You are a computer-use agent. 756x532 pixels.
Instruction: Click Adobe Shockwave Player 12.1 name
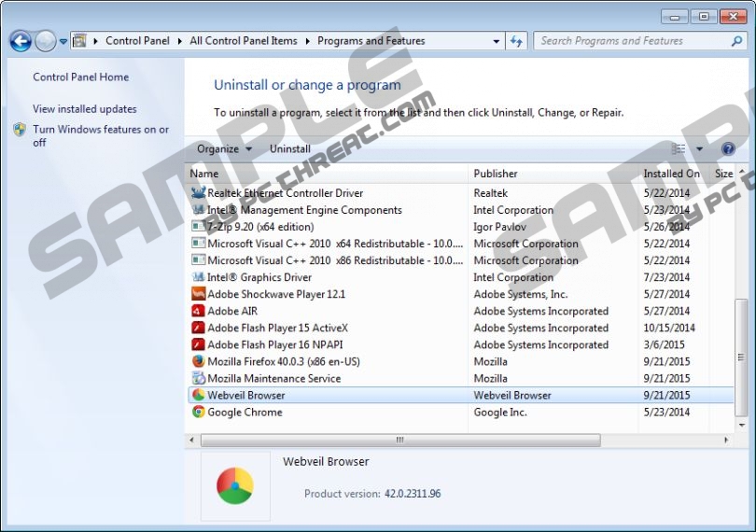tap(276, 294)
